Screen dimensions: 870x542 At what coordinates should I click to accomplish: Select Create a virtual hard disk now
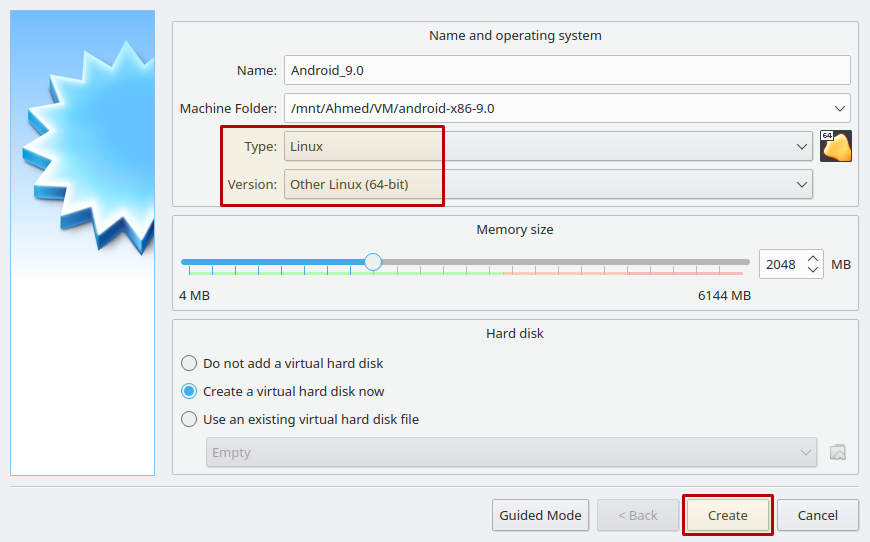pos(282,391)
